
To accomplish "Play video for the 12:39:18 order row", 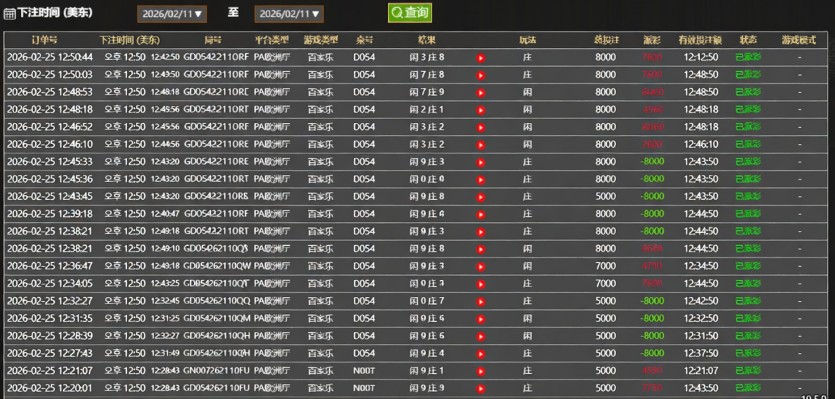I will 481,215.
